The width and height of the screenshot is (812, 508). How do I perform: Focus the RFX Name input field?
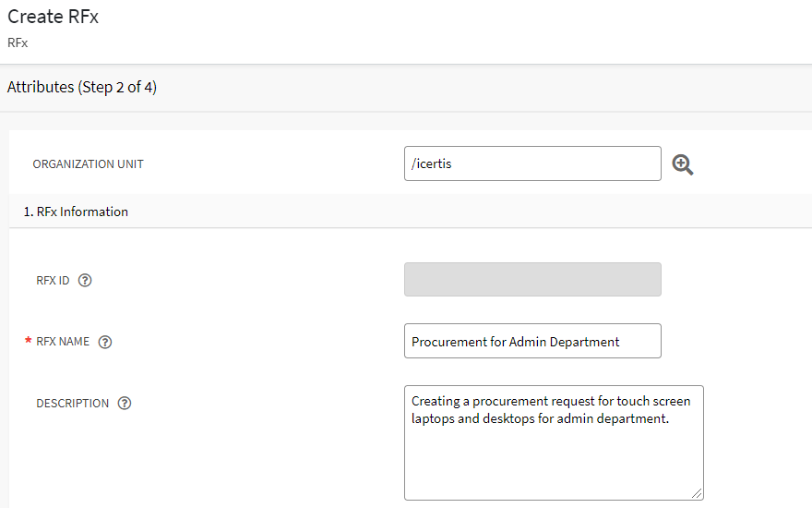(x=532, y=341)
